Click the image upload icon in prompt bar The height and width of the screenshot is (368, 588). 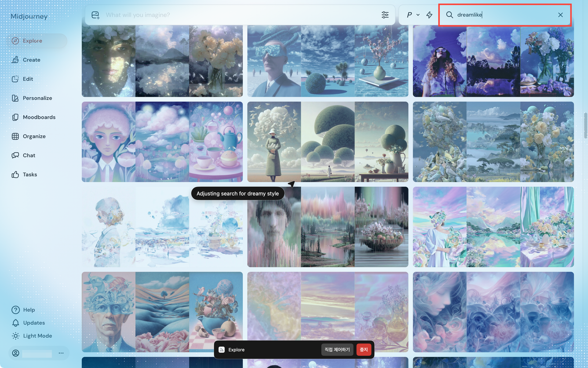point(95,15)
